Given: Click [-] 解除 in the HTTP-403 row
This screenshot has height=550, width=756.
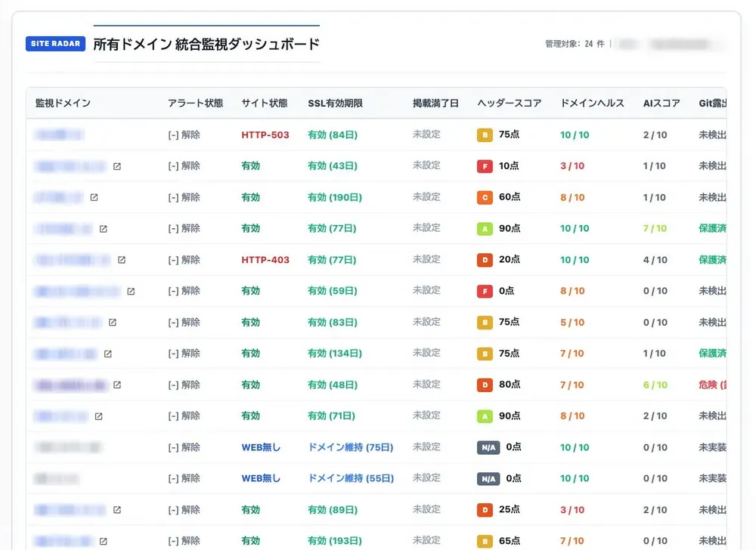Looking at the screenshot, I should point(184,260).
